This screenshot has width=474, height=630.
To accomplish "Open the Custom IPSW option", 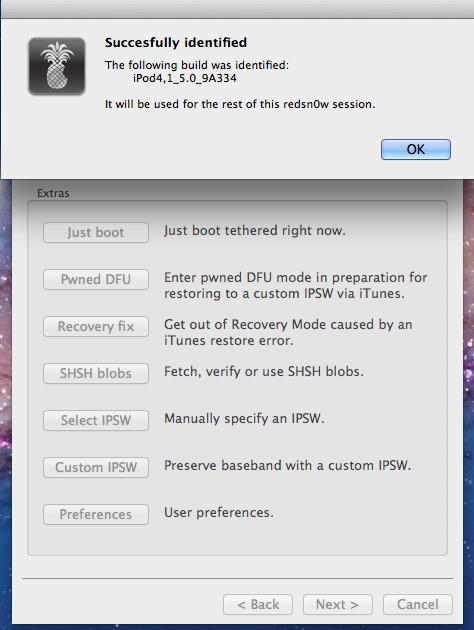I will (x=96, y=467).
